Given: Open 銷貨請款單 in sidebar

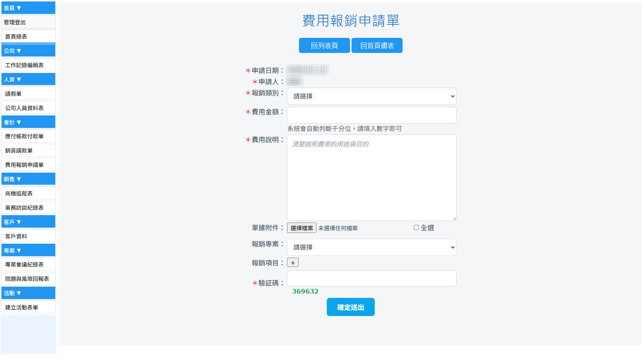Looking at the screenshot, I should click(x=28, y=150).
